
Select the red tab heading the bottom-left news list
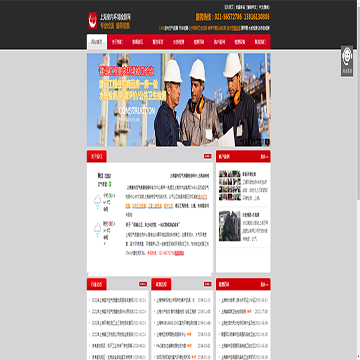97,284
